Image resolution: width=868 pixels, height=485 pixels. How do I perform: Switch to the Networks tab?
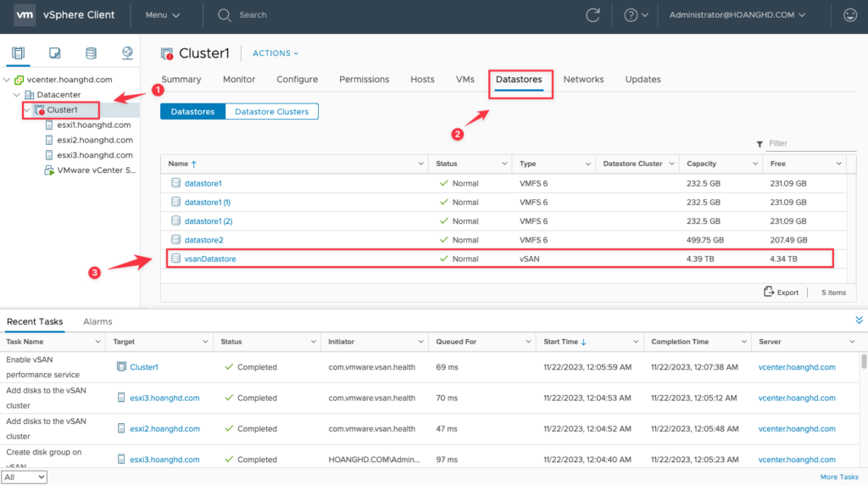pos(583,79)
